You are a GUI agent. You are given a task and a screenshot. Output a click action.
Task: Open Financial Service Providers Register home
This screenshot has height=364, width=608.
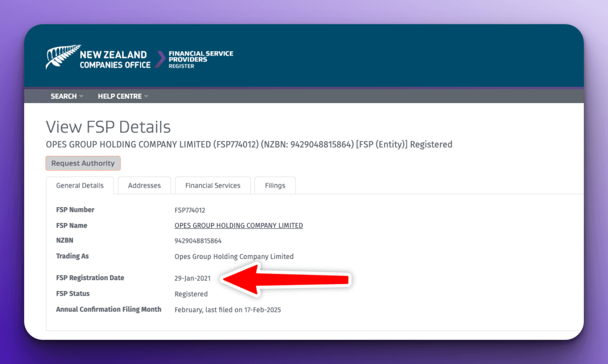click(x=201, y=60)
